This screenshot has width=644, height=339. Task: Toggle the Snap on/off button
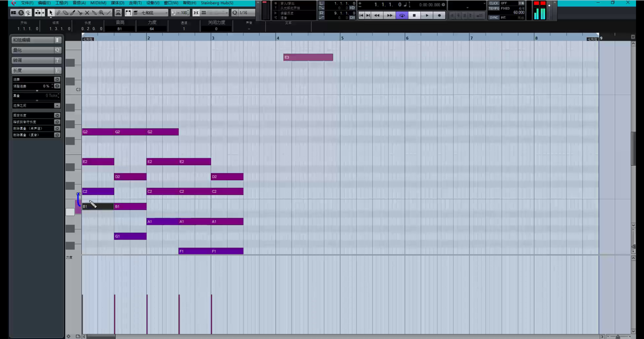point(196,13)
